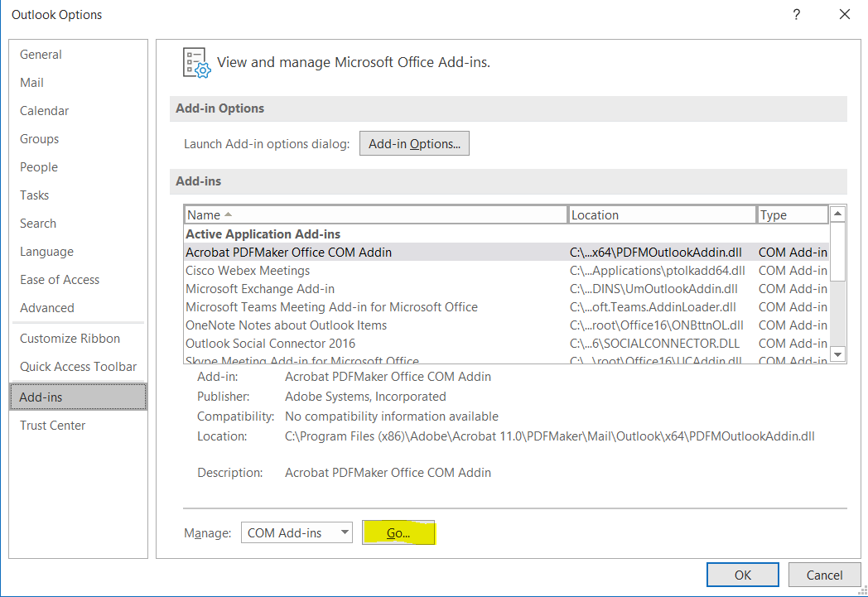The image size is (868, 597).
Task: Click the Help question mark icon
Action: [796, 14]
